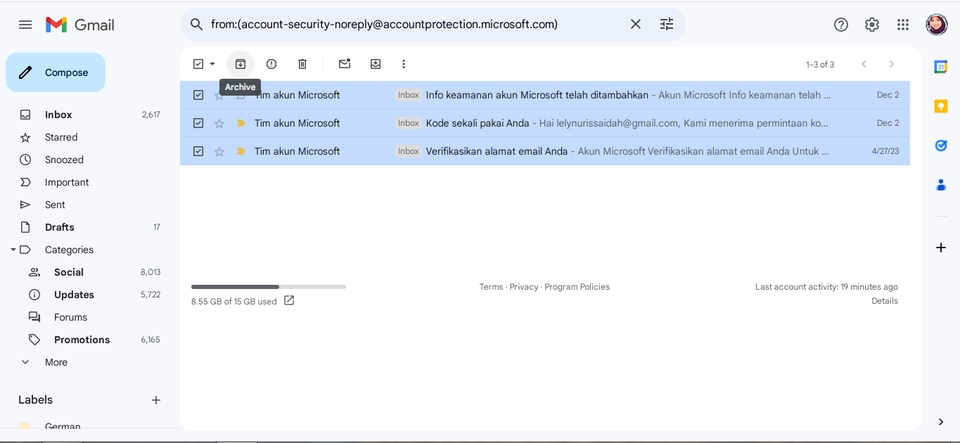The height and width of the screenshot is (443, 960).
Task: Mark selected emails as unread
Action: click(345, 64)
